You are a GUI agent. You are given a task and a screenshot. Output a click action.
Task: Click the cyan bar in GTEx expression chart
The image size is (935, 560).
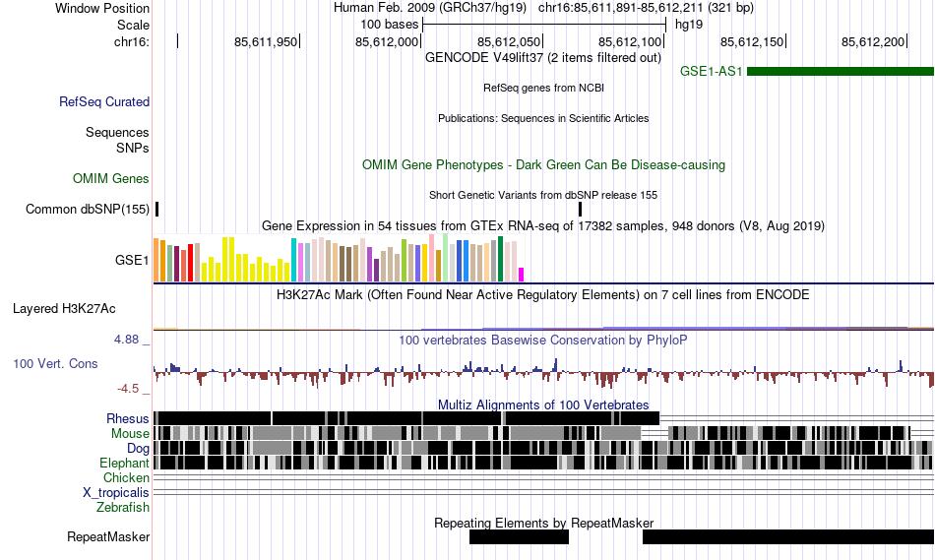point(293,260)
